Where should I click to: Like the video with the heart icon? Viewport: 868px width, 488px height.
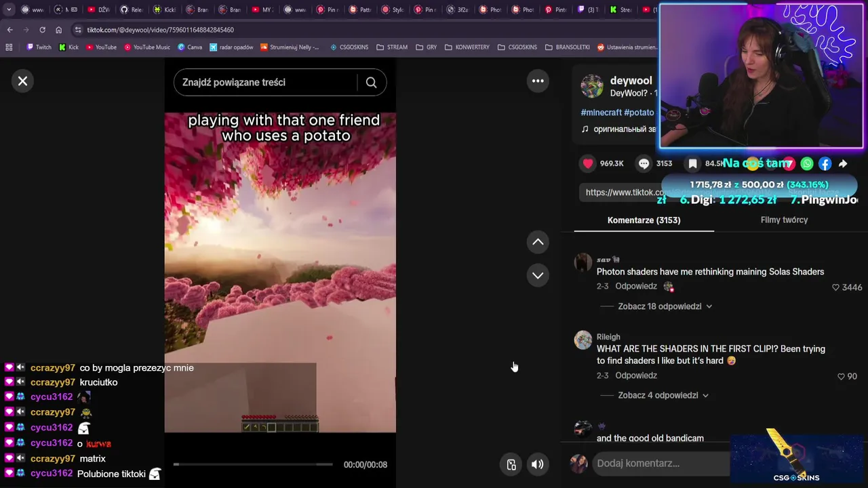click(x=588, y=163)
